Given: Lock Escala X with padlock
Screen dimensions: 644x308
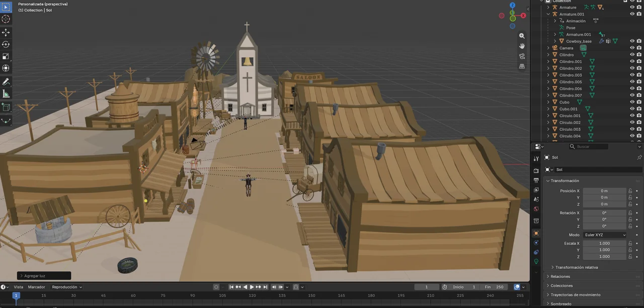Looking at the screenshot, I should coord(630,243).
